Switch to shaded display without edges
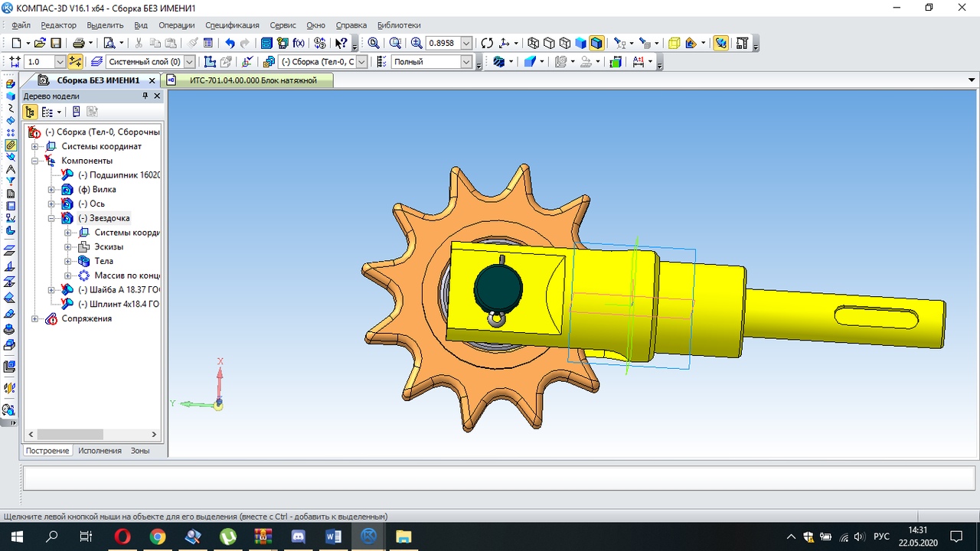This screenshot has width=980, height=551. coord(581,44)
